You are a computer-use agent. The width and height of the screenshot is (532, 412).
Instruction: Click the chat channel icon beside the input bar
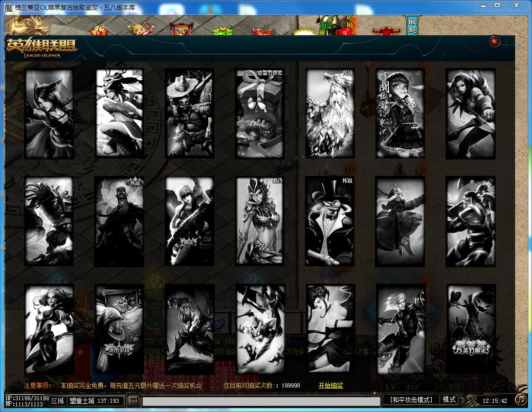pos(134,401)
